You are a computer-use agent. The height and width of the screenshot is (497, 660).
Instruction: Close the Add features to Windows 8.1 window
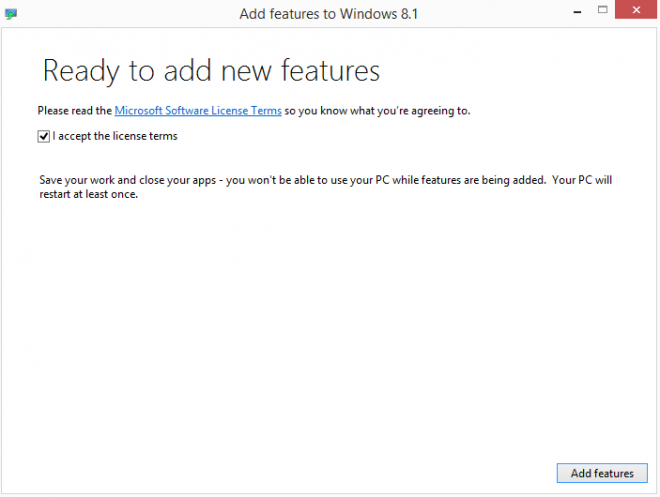tap(636, 10)
